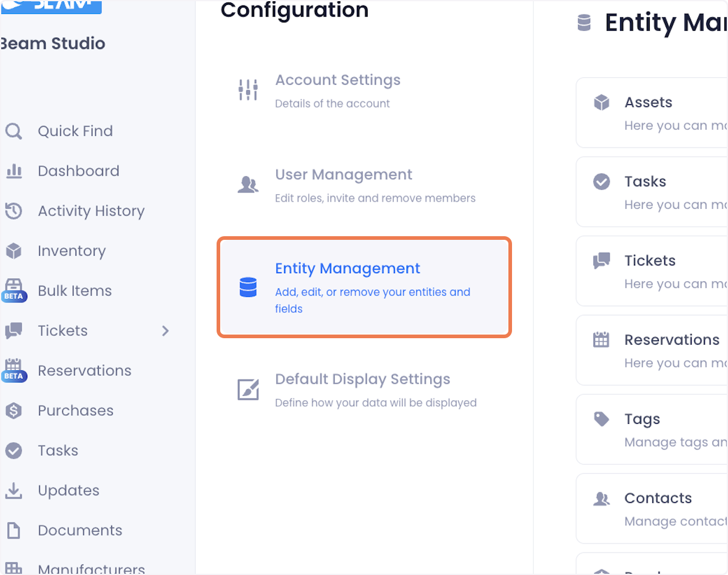The image size is (728, 575).
Task: Click the Reservations label in the sidebar
Action: coord(84,371)
